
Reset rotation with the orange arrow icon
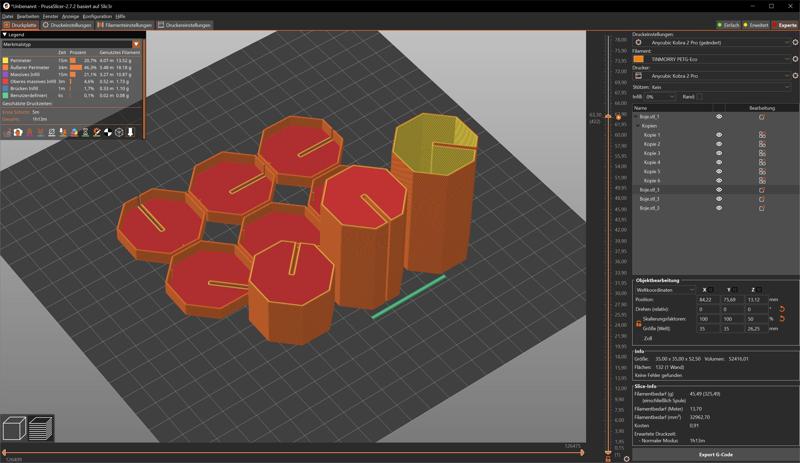[x=781, y=309]
